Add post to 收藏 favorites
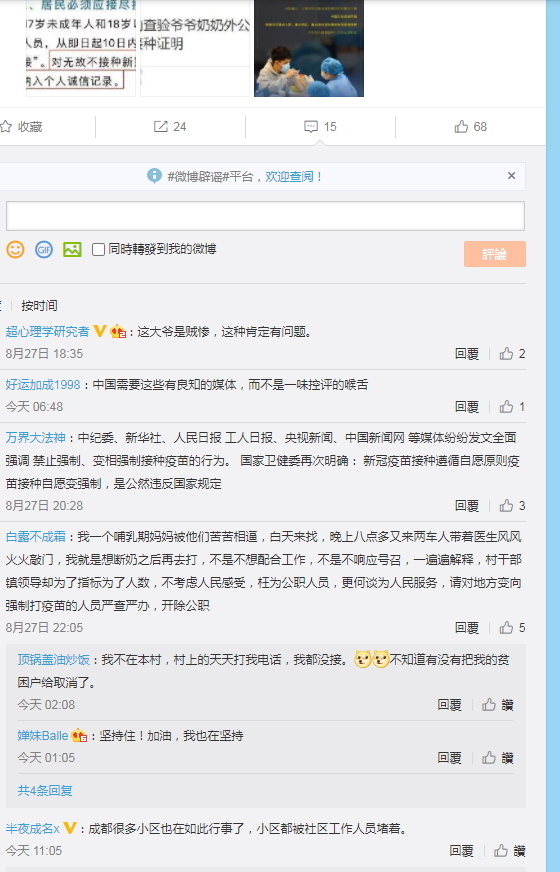The image size is (560, 872). pyautogui.click(x=22, y=127)
